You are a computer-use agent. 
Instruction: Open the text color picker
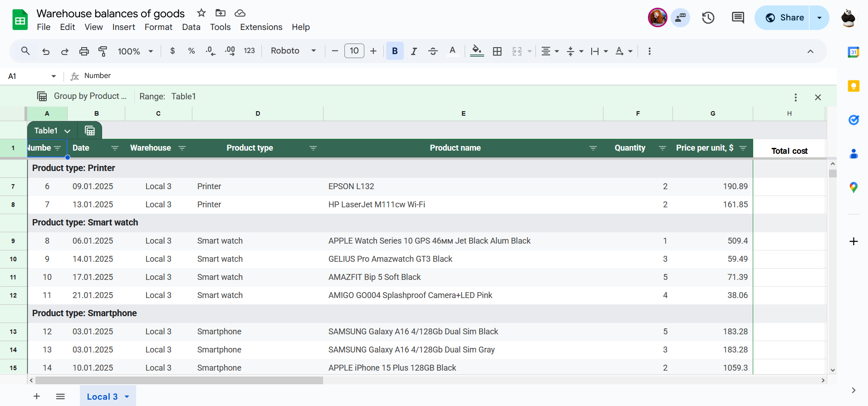452,51
